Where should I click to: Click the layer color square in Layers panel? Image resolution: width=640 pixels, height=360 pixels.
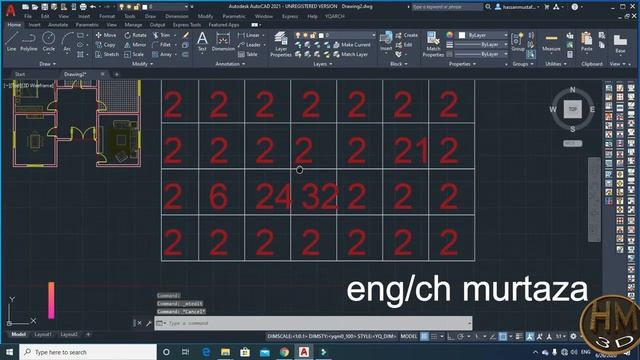(x=321, y=36)
